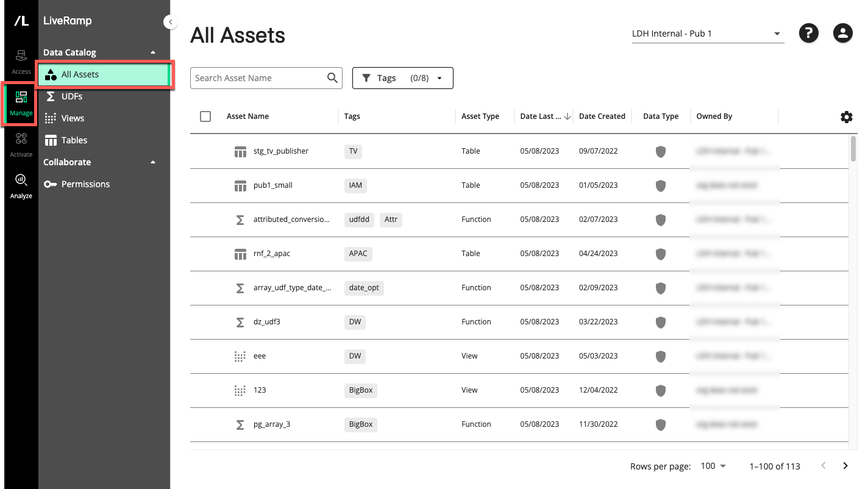Select All Assets in the sidebar

tap(104, 74)
